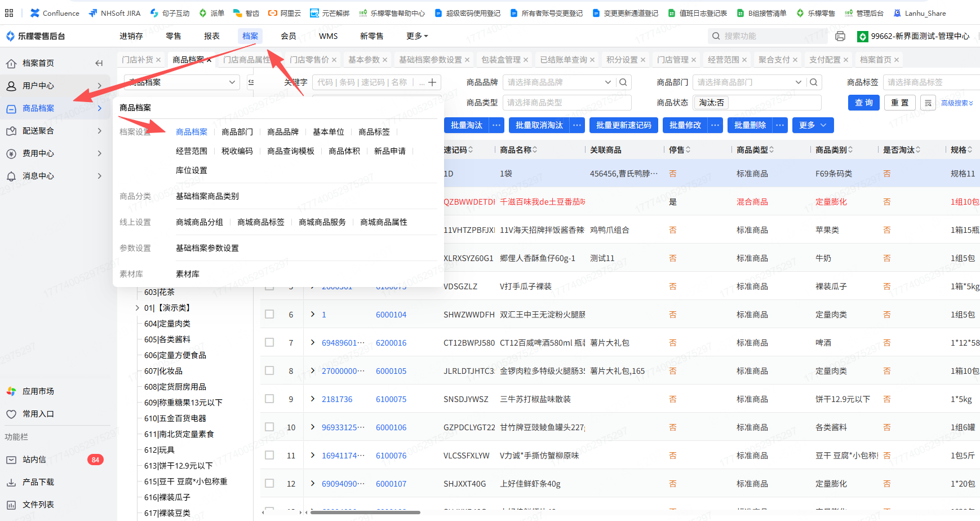Check the checkbox for row 6
The image size is (980, 521).
[269, 314]
